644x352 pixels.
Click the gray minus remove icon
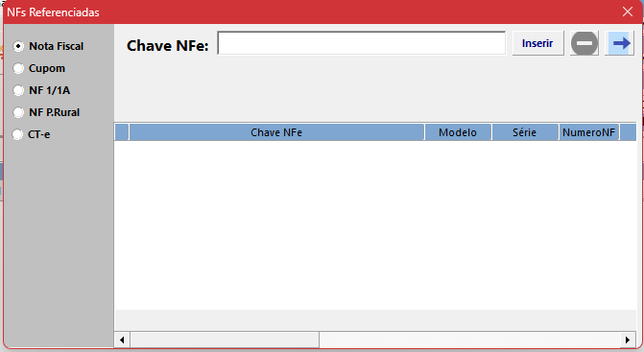click(584, 43)
